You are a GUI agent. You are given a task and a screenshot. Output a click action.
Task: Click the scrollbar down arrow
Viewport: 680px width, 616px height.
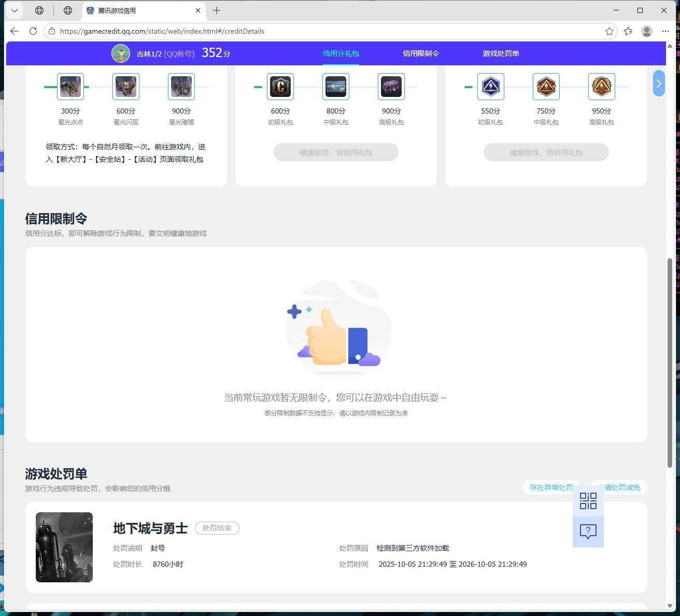click(x=670, y=606)
